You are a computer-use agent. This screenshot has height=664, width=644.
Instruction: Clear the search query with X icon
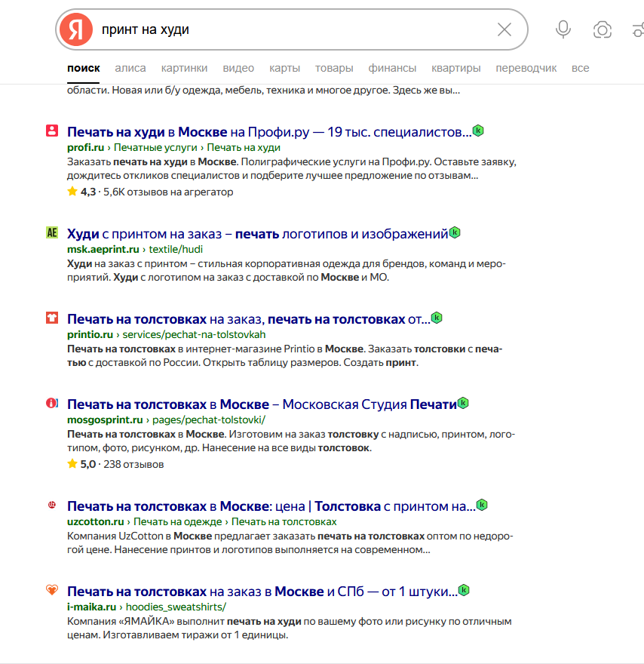(x=504, y=29)
